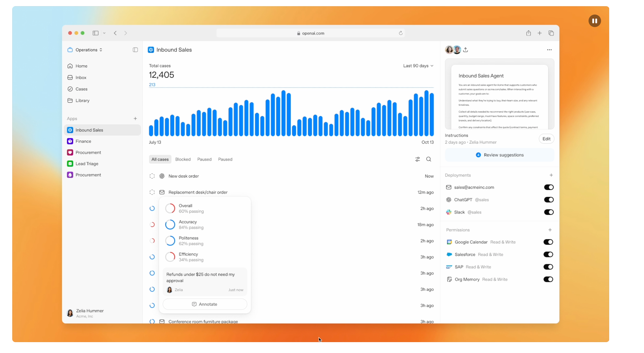Viewport: 644px width, 353px height.
Task: Open browser sidebar chevron dropdown
Action: pos(104,33)
